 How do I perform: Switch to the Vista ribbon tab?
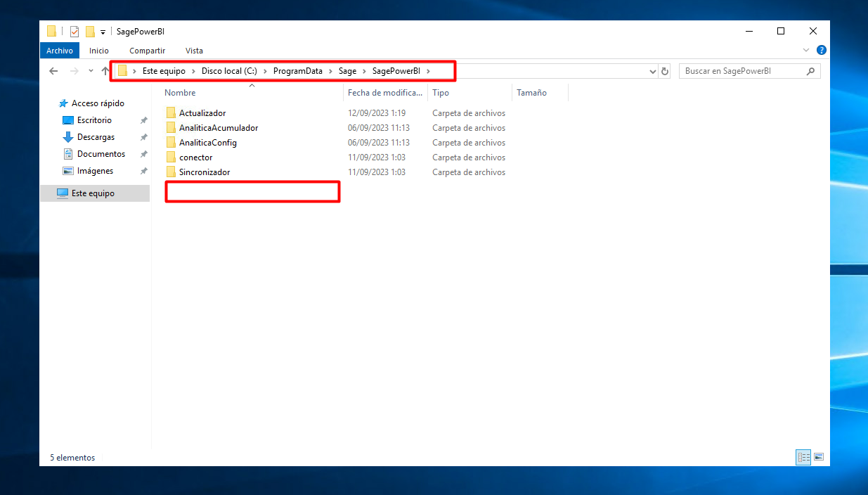[x=194, y=51]
